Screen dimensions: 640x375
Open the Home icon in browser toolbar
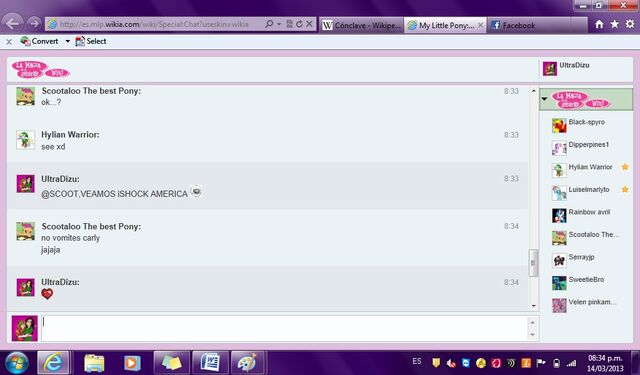pyautogui.click(x=599, y=24)
